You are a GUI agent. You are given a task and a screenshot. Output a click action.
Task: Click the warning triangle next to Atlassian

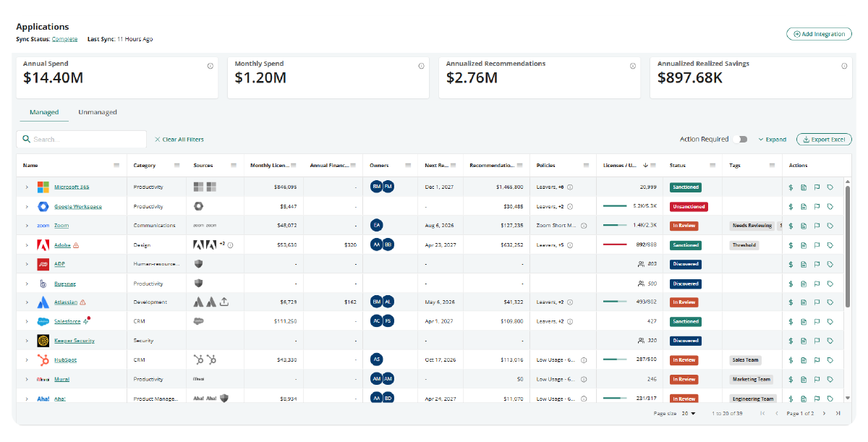pos(82,302)
